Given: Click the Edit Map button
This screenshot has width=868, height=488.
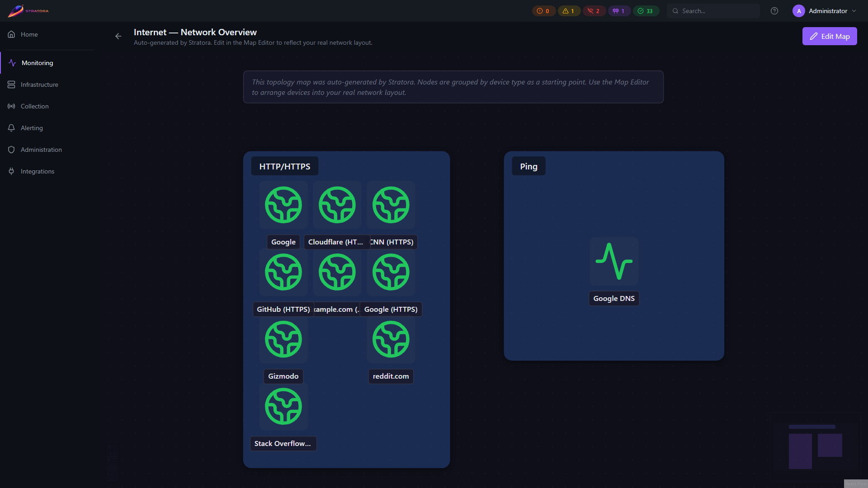Looking at the screenshot, I should 830,36.
